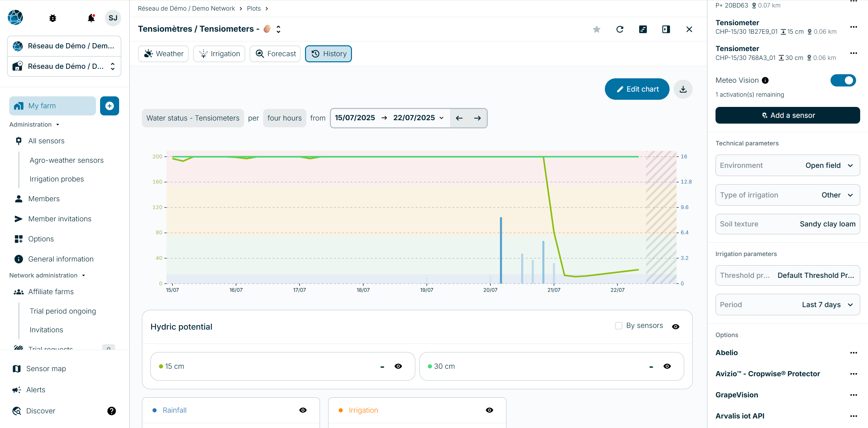868x428 pixels.
Task: Open the bug report icon
Action: coord(53,18)
